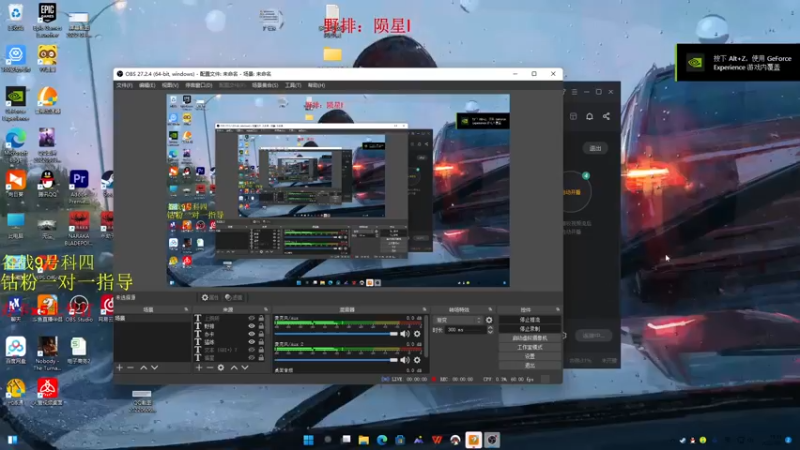Image resolution: width=800 pixels, height=450 pixels.
Task: Add a new source with the plus icon
Action: 199,367
